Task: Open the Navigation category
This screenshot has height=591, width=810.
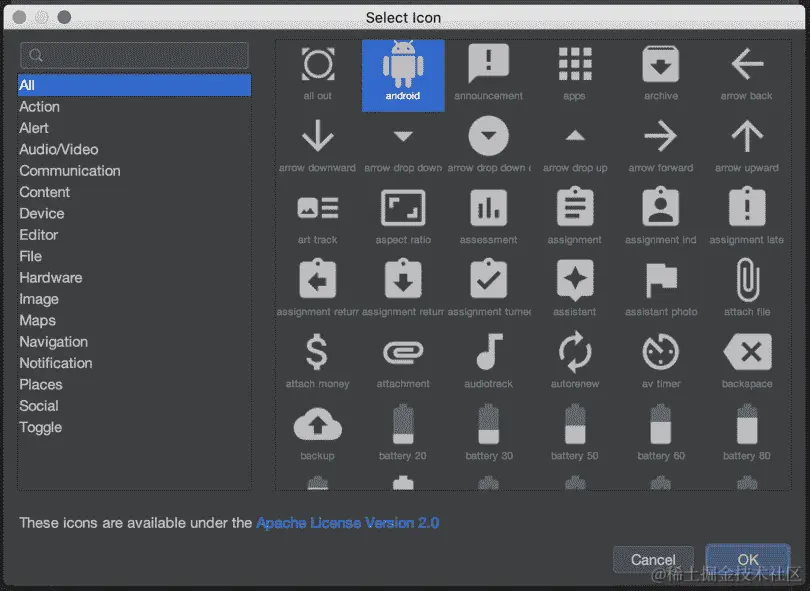Action: click(134, 342)
